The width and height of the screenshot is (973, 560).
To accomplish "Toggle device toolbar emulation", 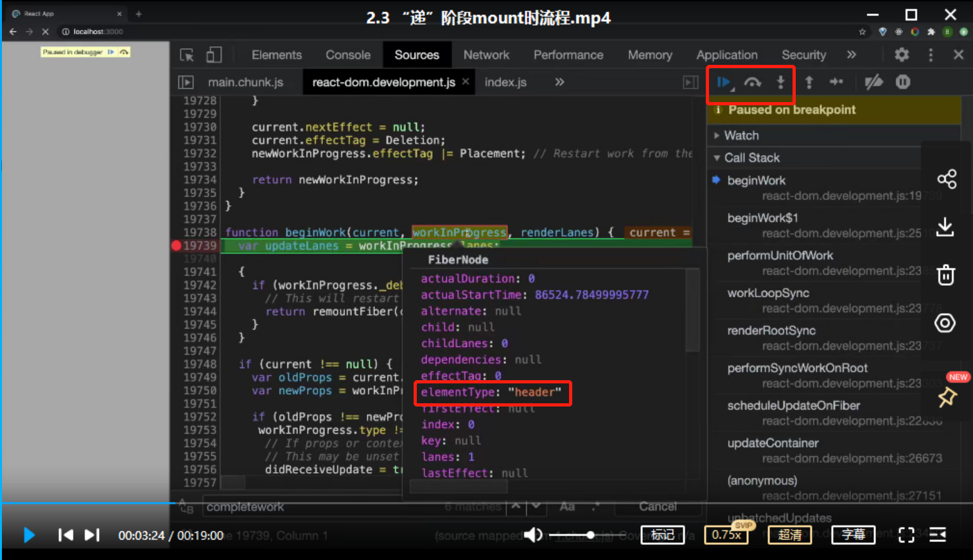I will coord(214,55).
